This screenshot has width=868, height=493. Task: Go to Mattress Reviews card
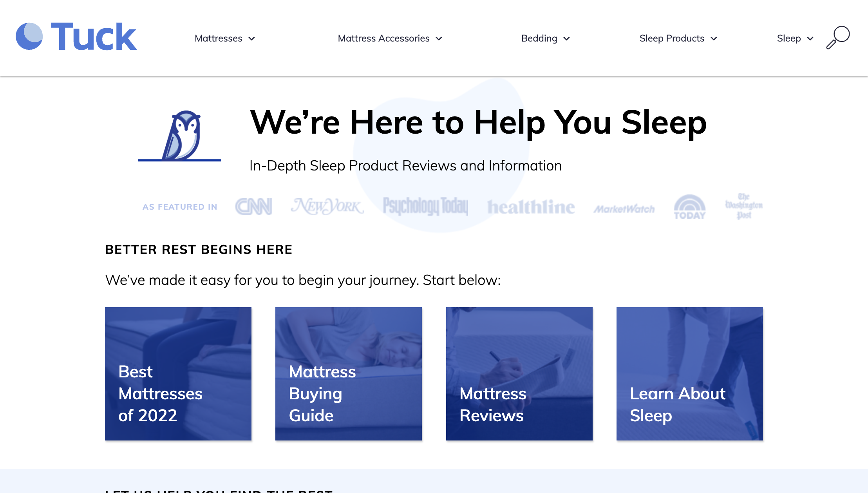click(x=519, y=373)
